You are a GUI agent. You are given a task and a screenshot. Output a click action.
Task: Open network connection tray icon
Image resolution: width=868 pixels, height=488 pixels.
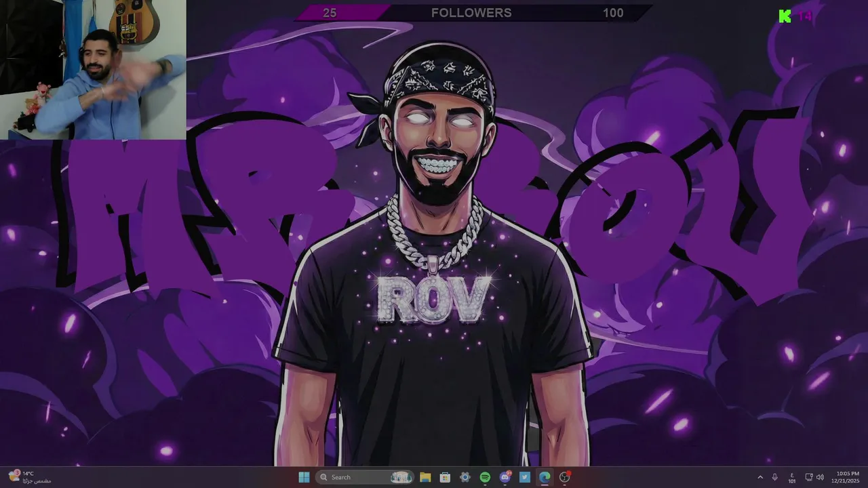(x=809, y=477)
